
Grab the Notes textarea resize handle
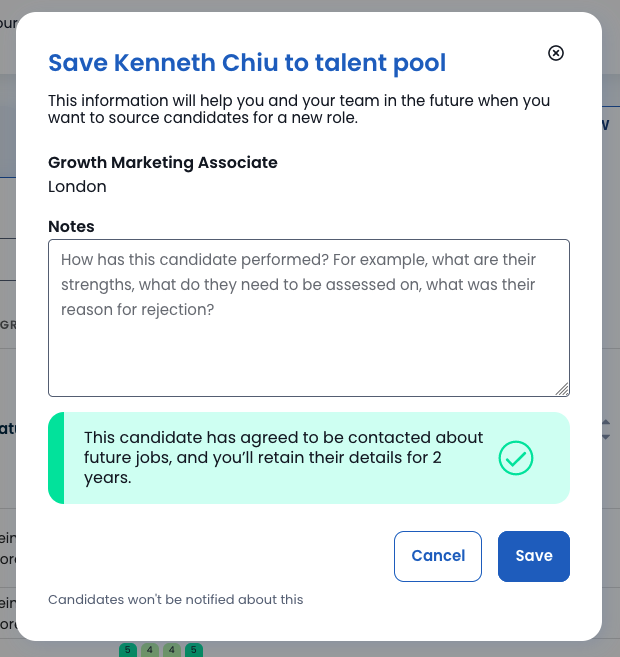(x=563, y=389)
